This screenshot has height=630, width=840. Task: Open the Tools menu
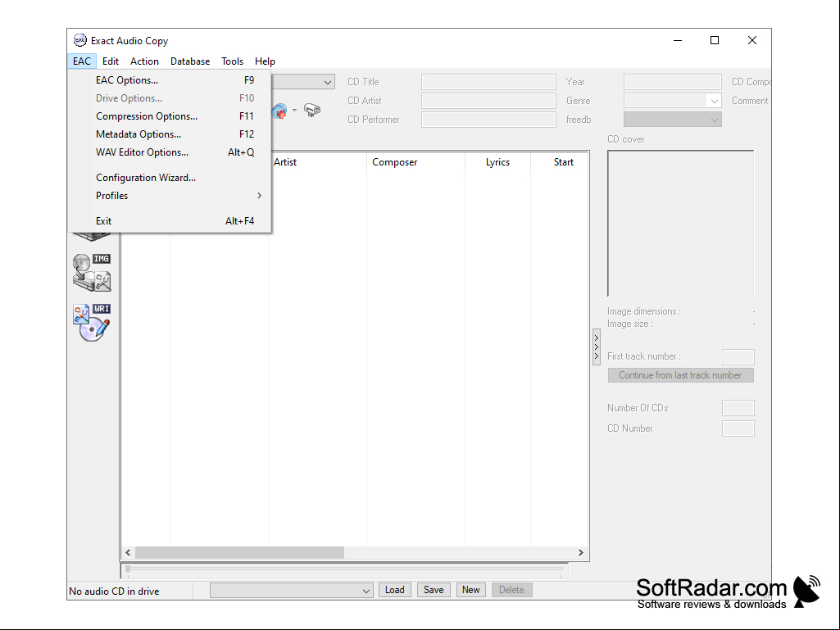click(x=233, y=61)
